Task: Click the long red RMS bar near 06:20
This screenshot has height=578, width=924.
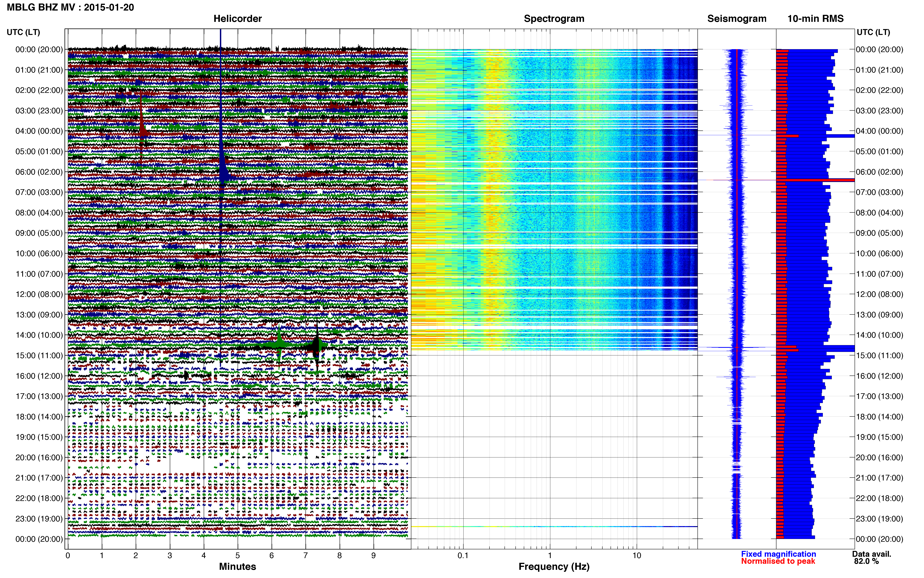Action: [815, 180]
